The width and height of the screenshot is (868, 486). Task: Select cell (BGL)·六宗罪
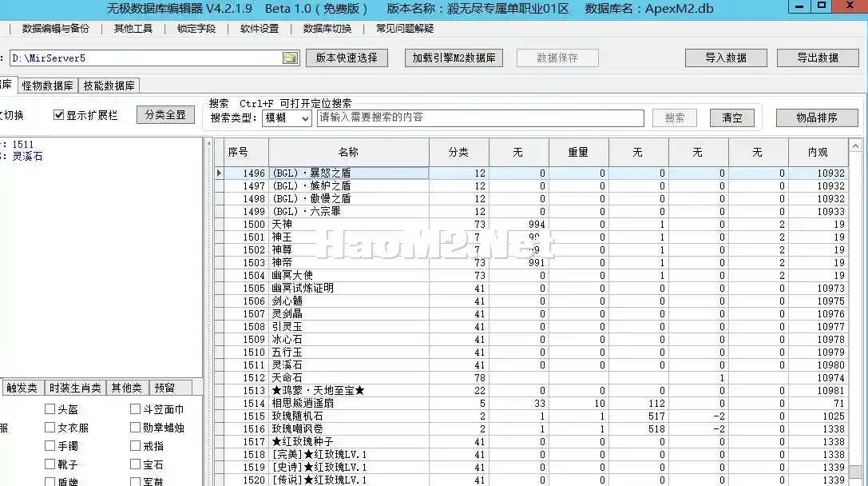[x=349, y=211]
